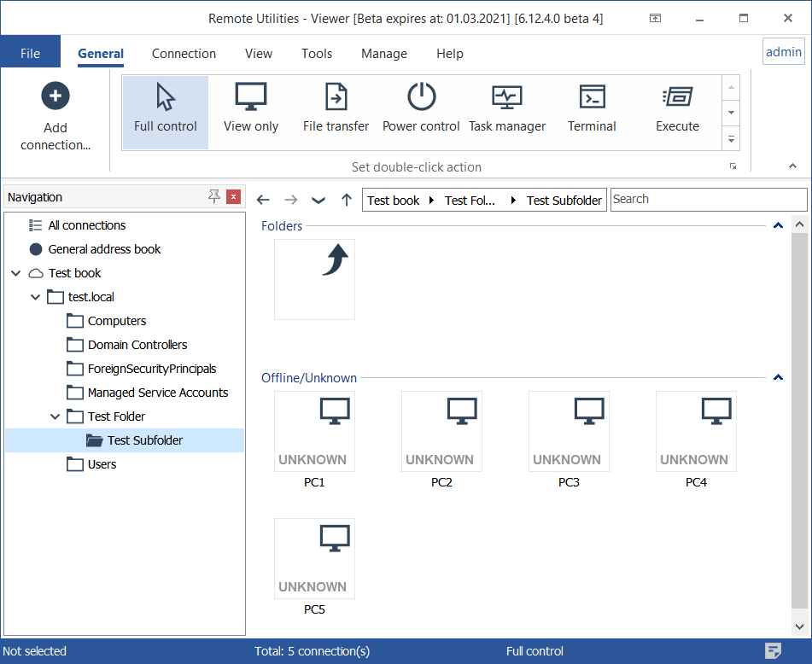Viewport: 812px width, 664px height.
Task: Collapse the Offline/Unknown group
Action: tap(778, 377)
